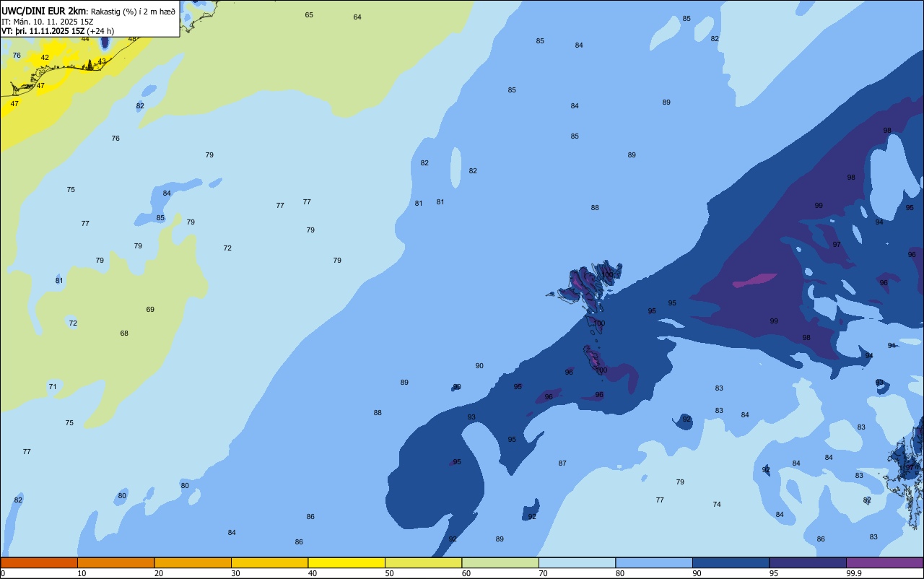Click the 'Rakastig (%) í 2 m hæð' parameter label
The image size is (924, 579).
pos(133,11)
